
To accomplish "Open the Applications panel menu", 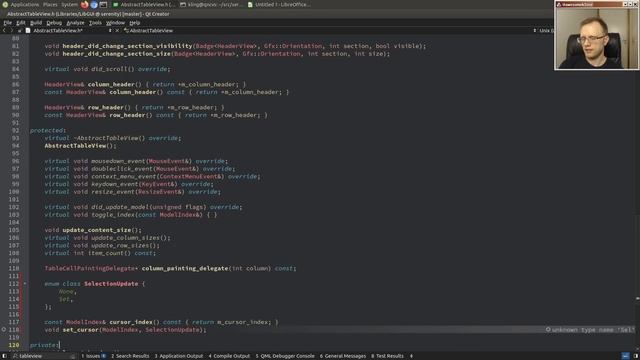I will 24,4.
